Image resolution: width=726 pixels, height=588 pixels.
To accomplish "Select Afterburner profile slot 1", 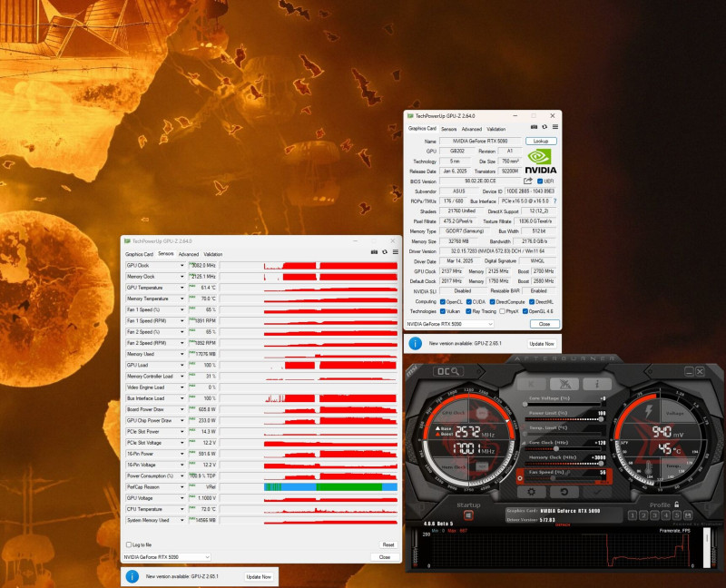I will (633, 514).
